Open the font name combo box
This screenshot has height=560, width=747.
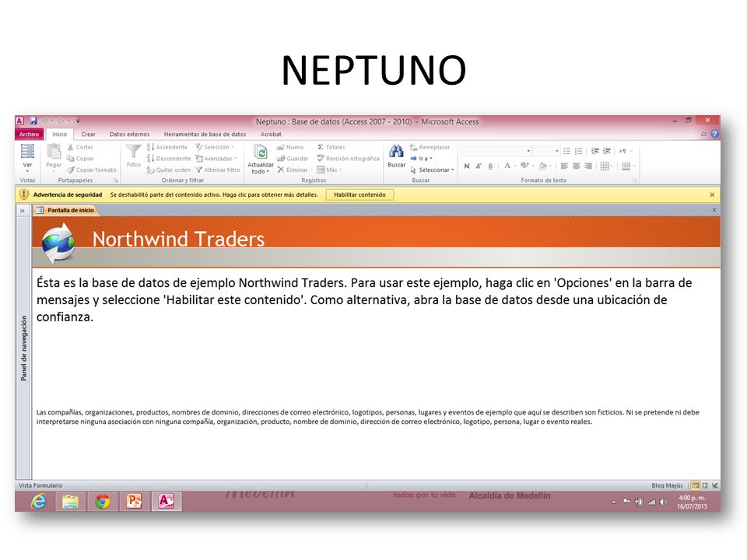[496, 151]
